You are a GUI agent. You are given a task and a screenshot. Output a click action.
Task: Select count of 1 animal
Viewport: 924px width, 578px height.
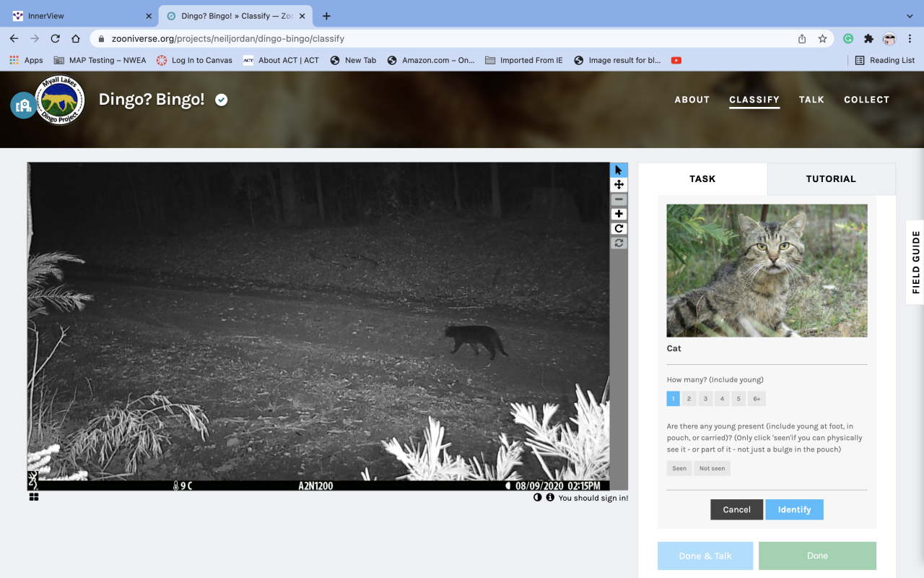point(673,399)
